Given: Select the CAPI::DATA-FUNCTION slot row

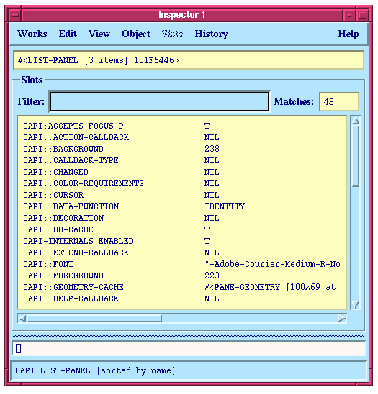Looking at the screenshot, I should coord(182,206).
